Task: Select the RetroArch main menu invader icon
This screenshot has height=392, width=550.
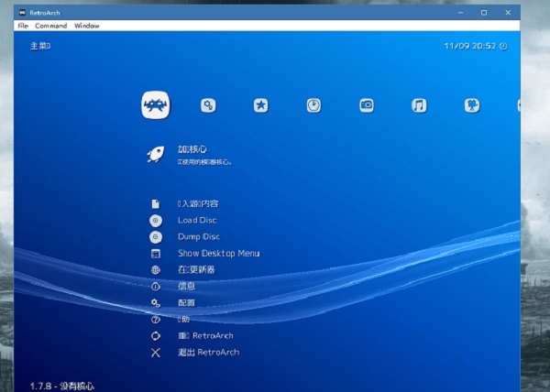Action: (156, 105)
